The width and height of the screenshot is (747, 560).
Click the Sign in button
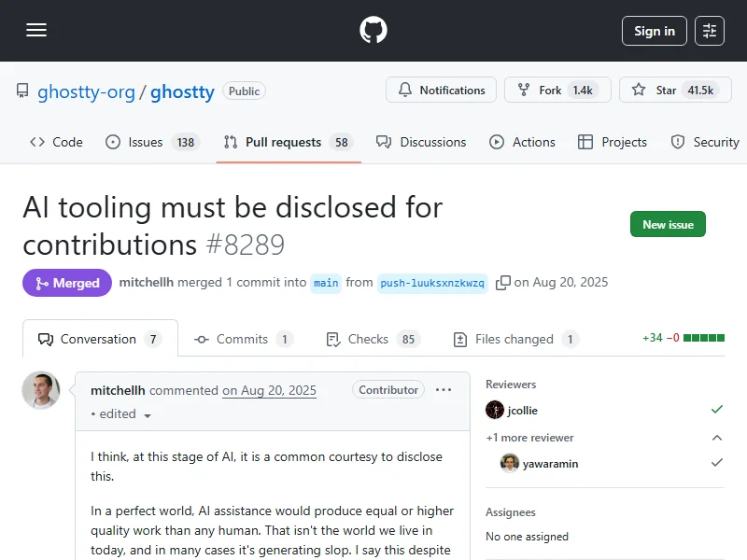655,31
